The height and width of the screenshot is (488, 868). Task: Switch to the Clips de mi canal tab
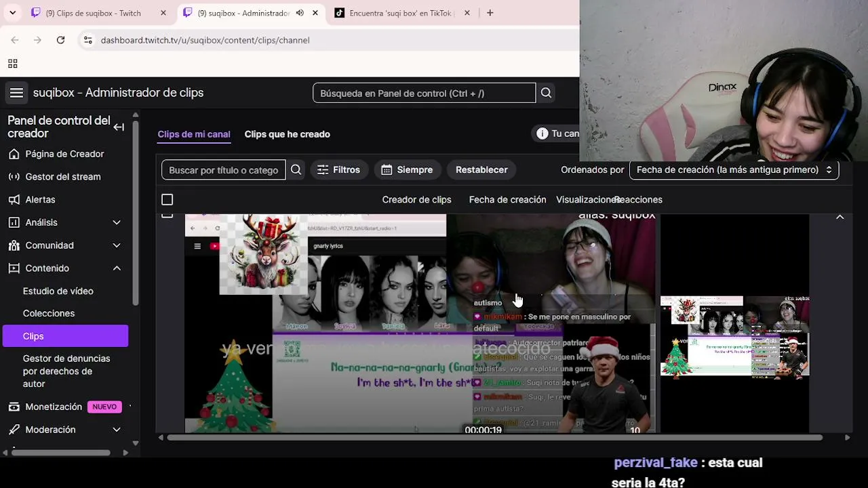click(x=194, y=134)
